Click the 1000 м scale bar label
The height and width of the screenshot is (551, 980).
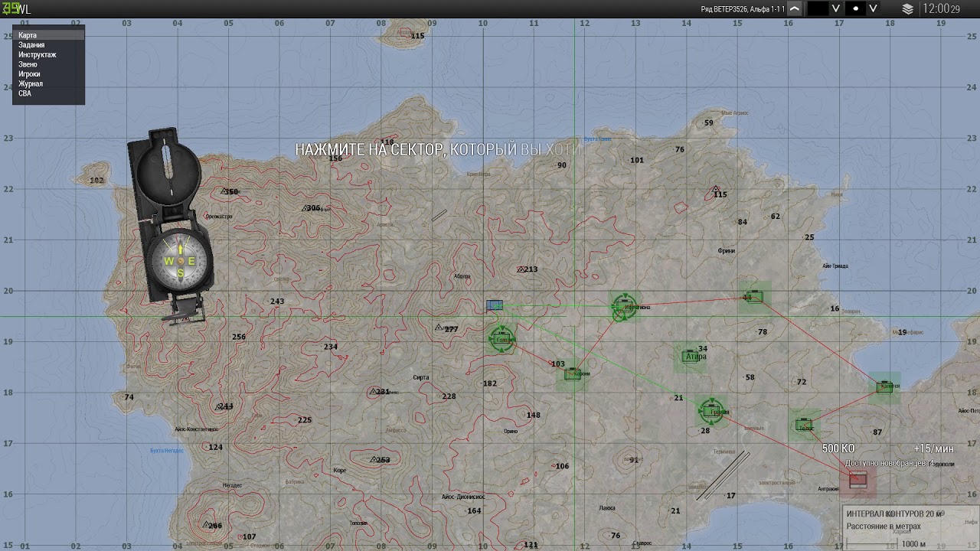(x=913, y=544)
